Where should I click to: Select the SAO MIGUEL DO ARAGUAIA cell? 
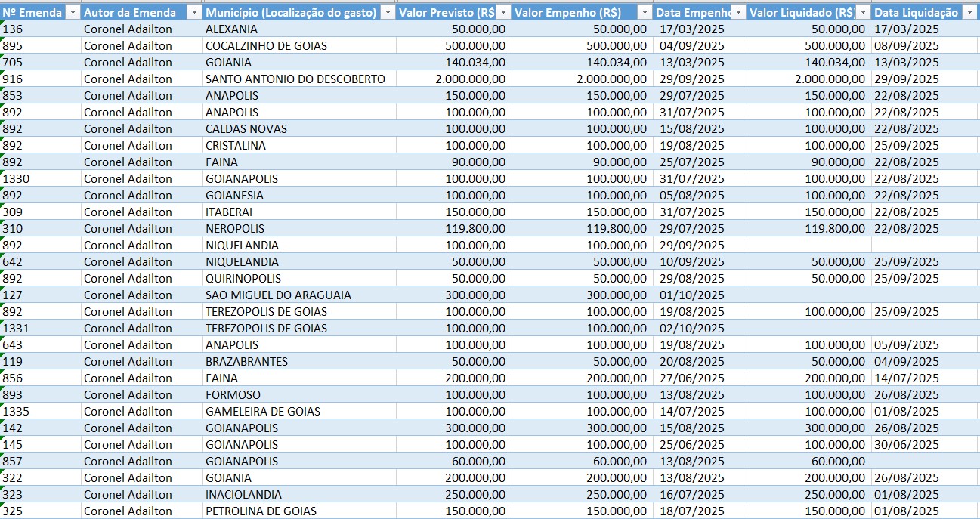click(278, 295)
